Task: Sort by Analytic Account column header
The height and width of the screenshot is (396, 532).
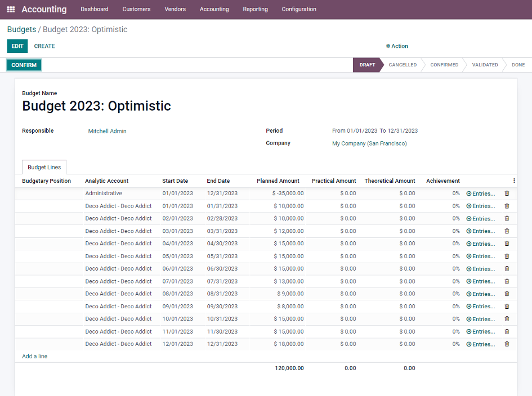Action: [x=106, y=181]
